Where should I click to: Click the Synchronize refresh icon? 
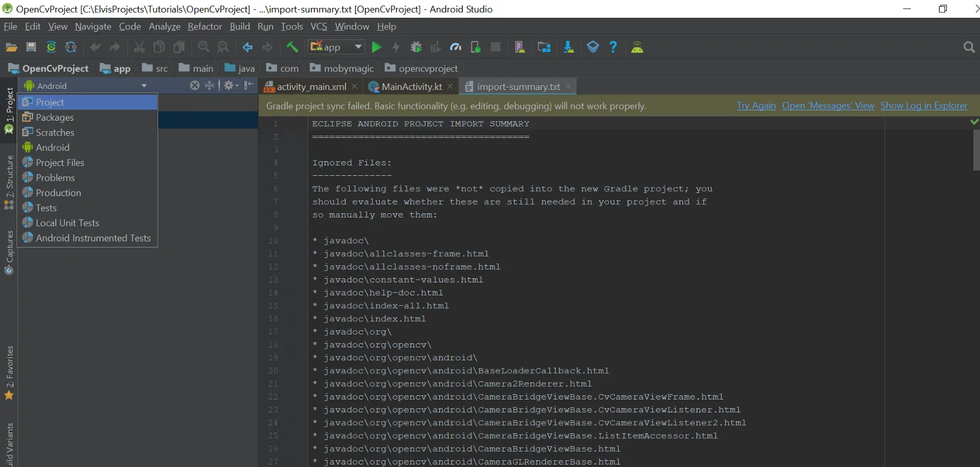pos(71,47)
